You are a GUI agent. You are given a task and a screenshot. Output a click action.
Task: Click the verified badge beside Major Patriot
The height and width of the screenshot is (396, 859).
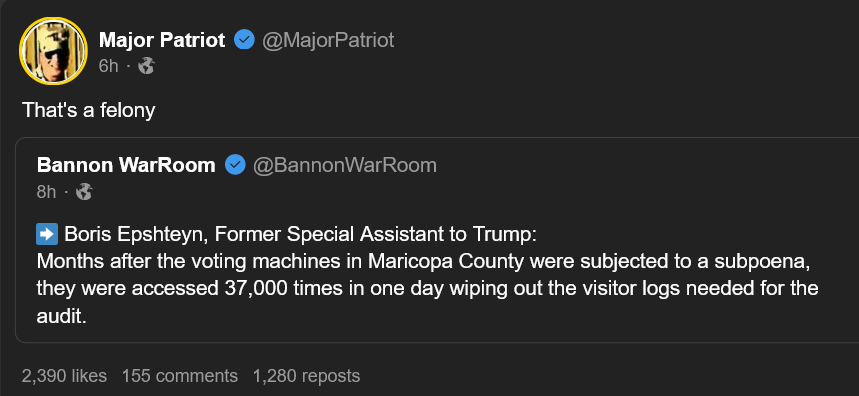click(x=244, y=40)
